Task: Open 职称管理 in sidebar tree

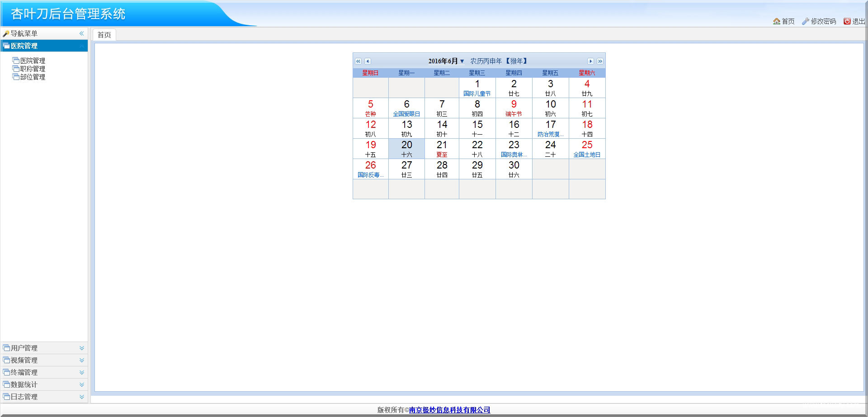Action: pyautogui.click(x=33, y=69)
